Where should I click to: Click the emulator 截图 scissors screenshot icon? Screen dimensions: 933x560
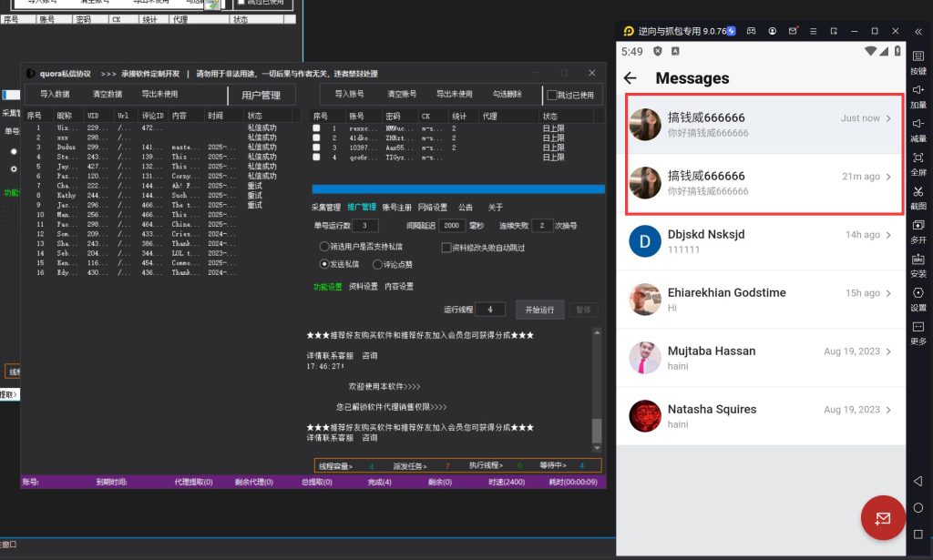[918, 192]
